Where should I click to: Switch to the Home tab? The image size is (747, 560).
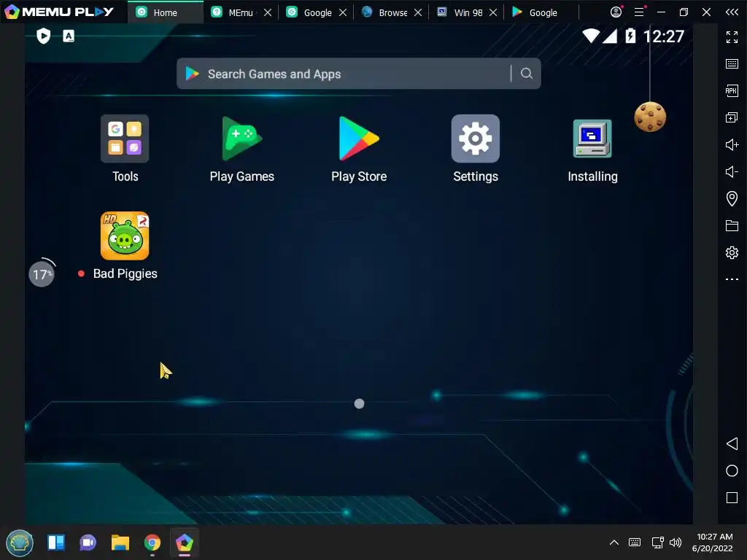(166, 12)
